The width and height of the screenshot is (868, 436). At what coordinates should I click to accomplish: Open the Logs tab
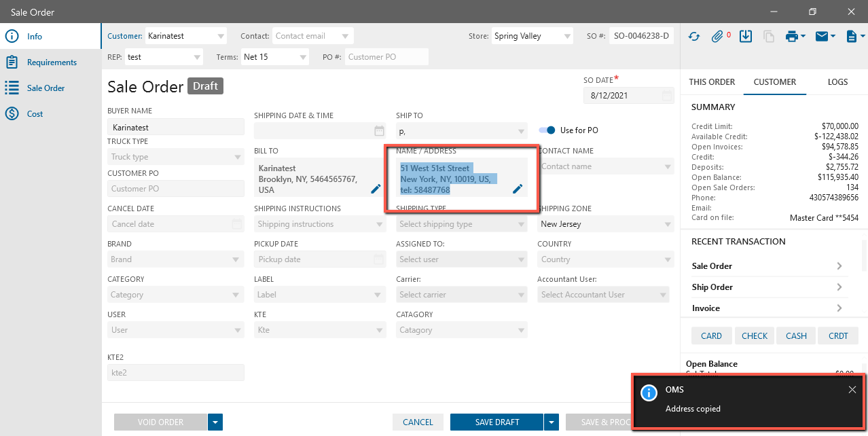pyautogui.click(x=837, y=82)
